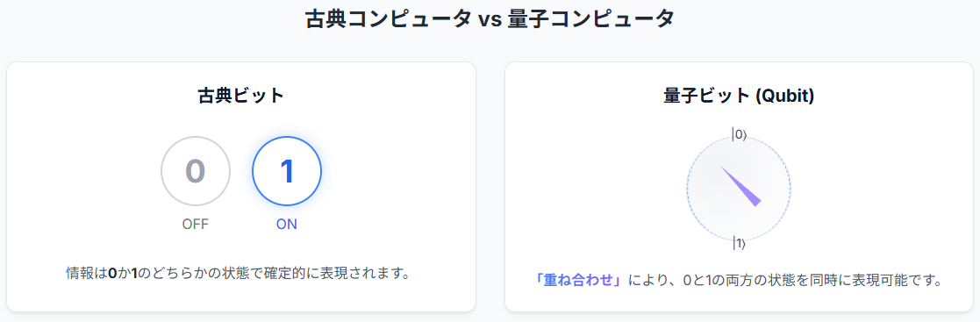Click the OFF label under zero
The height and width of the screenshot is (322, 980).
[x=196, y=225]
